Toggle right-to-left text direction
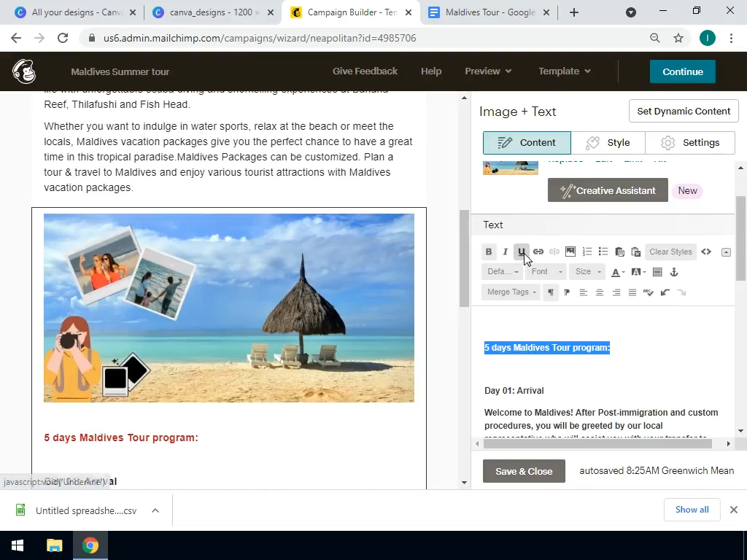Viewport: 747px width, 560px height. coord(567,292)
